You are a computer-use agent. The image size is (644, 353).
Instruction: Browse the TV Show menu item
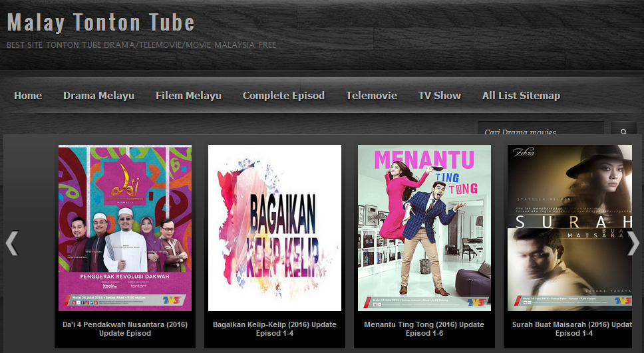[440, 96]
